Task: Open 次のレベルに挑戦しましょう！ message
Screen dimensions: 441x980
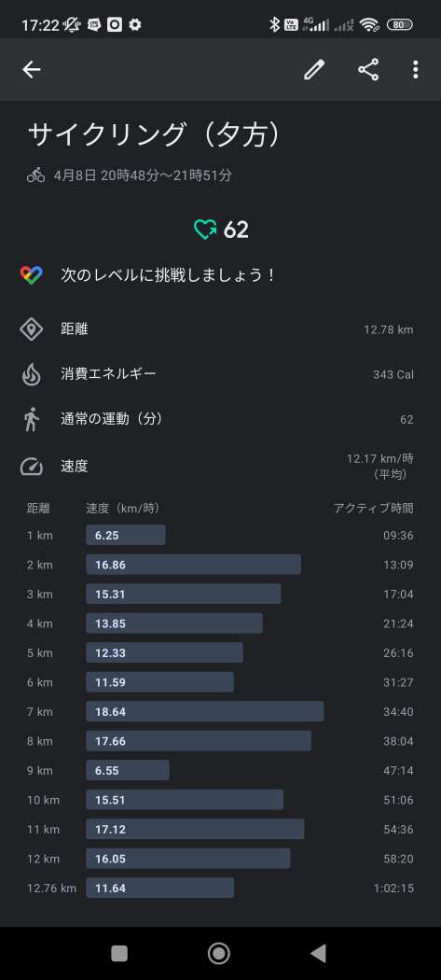Action: (169, 275)
